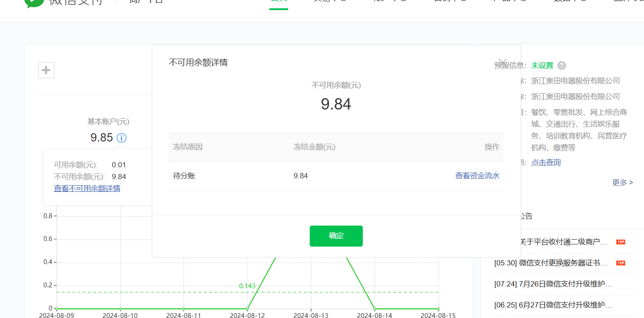Close the 不可用余额详情 dialog
644x318 pixels.
tap(503, 62)
